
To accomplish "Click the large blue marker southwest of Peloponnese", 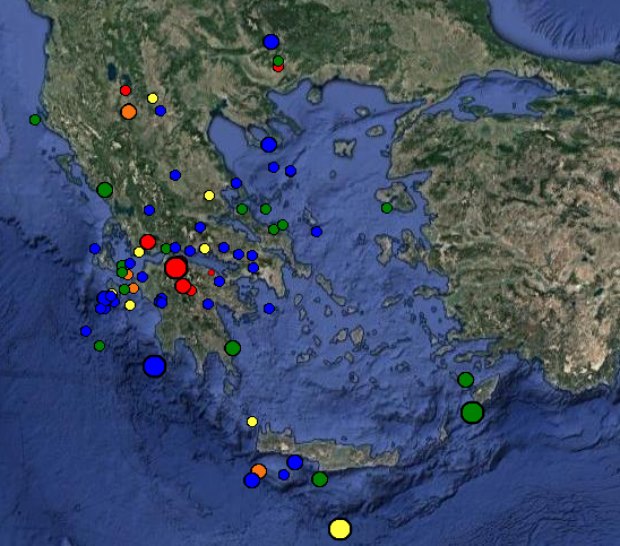I will point(155,366).
